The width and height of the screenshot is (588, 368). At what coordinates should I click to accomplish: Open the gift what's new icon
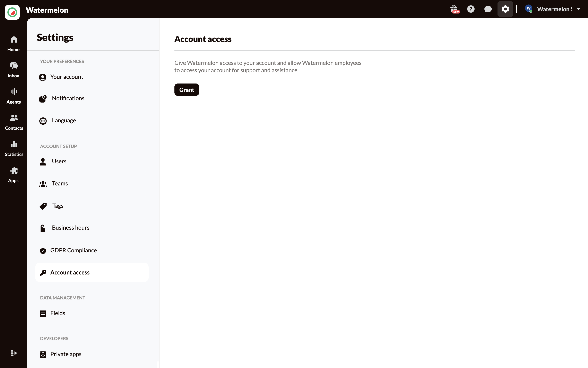click(454, 9)
